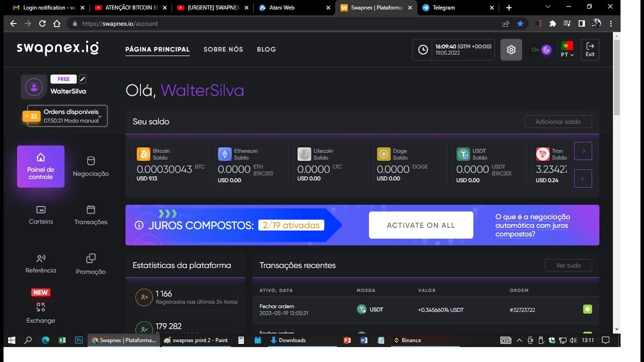Click the Adicionar saldo button
This screenshot has width=644, height=362.
[558, 122]
